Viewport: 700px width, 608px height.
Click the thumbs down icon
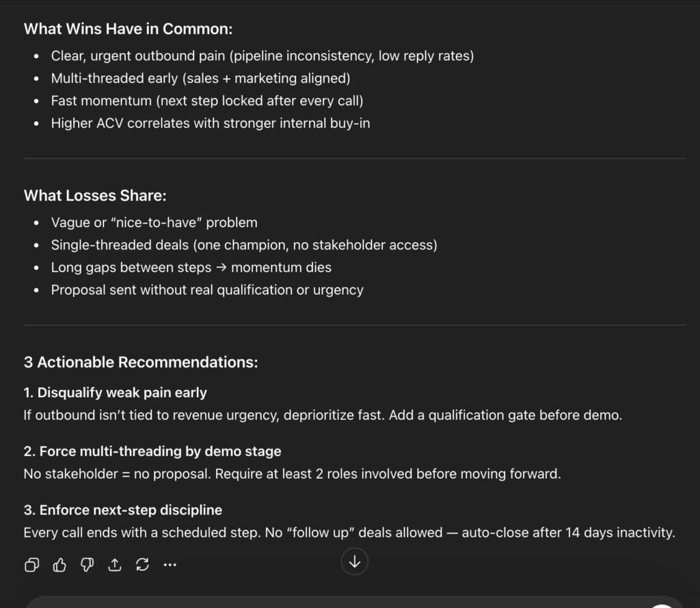[87, 564]
